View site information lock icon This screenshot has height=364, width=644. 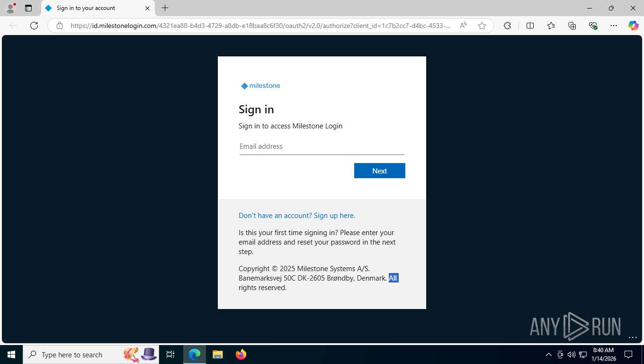click(x=60, y=26)
